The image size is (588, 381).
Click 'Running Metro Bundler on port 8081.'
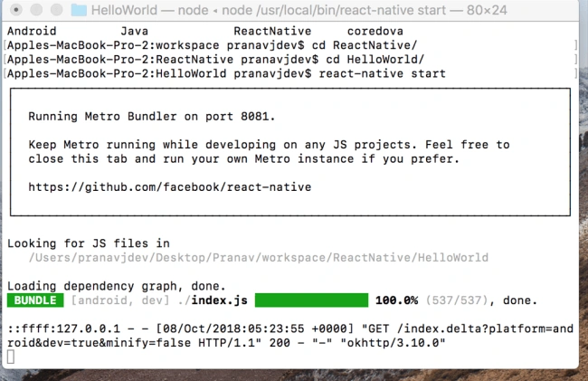click(151, 116)
